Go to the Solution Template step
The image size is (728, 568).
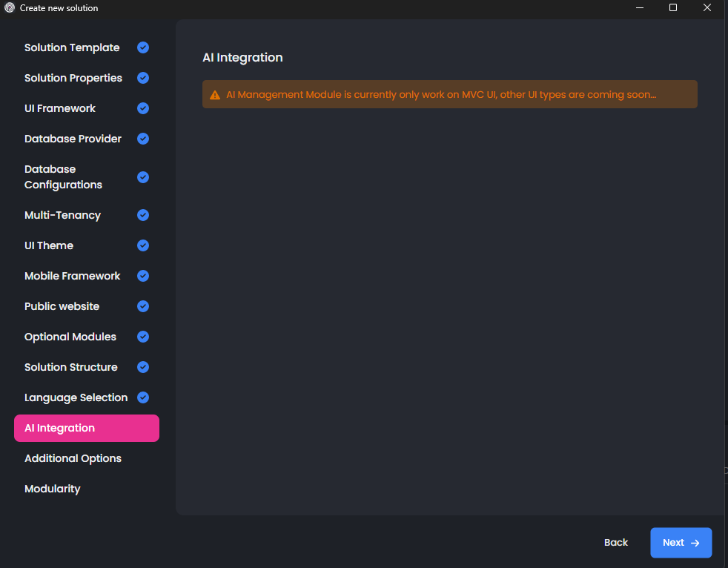pyautogui.click(x=72, y=47)
